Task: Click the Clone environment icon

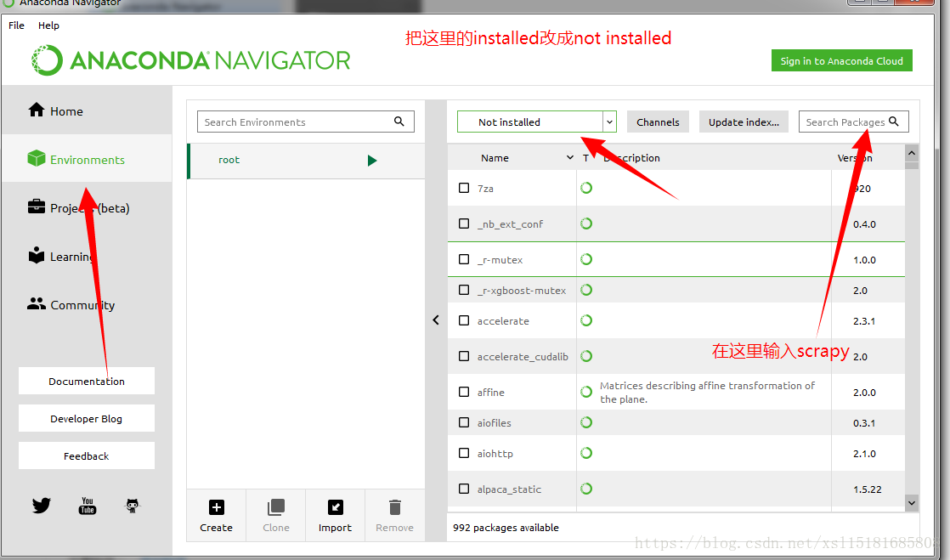Action: coord(275,507)
